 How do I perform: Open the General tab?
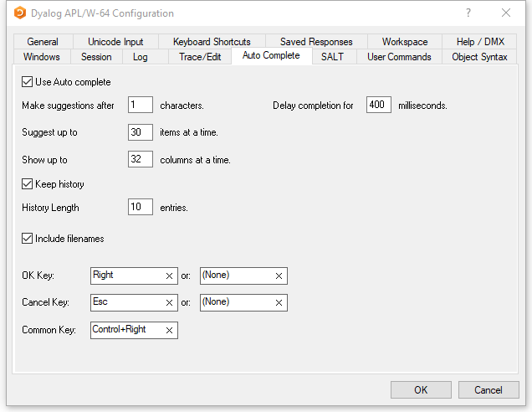tap(43, 41)
